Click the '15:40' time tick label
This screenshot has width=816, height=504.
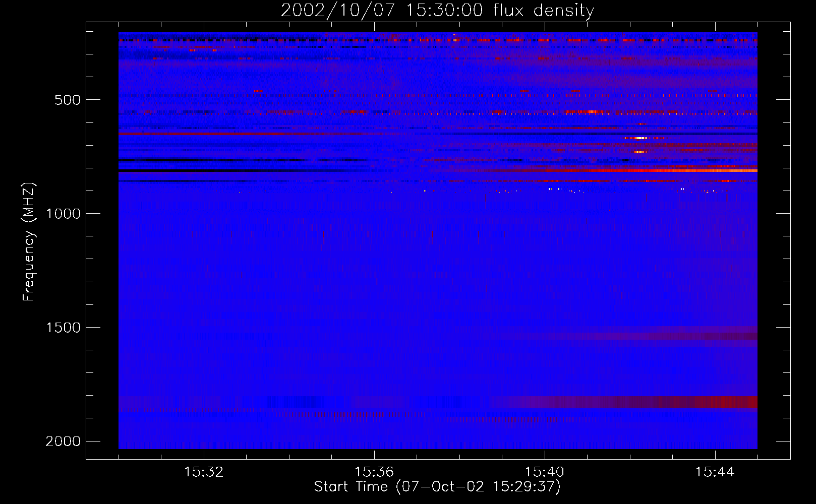tap(545, 472)
